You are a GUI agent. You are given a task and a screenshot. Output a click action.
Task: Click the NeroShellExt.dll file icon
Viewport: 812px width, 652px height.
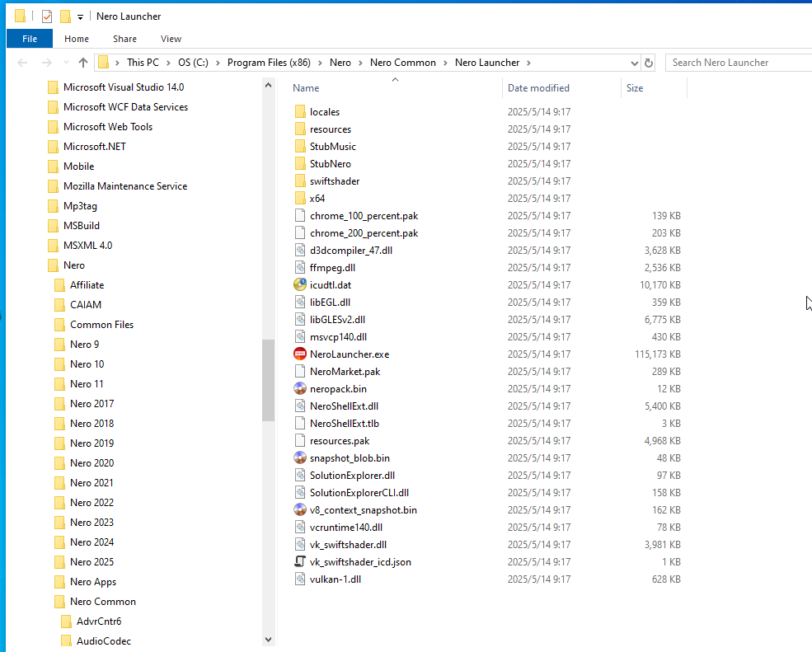coord(300,406)
